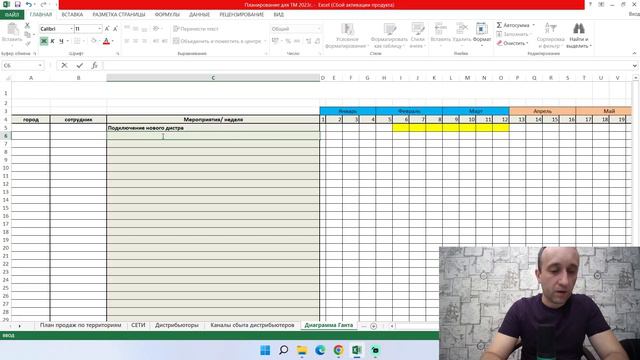Open the Автосумма dropdown arrow
The width and height of the screenshot is (640, 360).
coord(533,25)
